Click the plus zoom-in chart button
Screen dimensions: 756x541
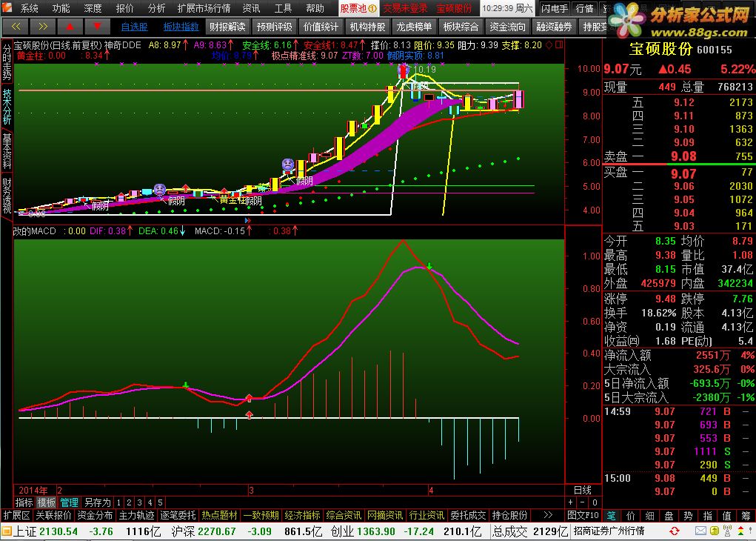[x=571, y=502]
